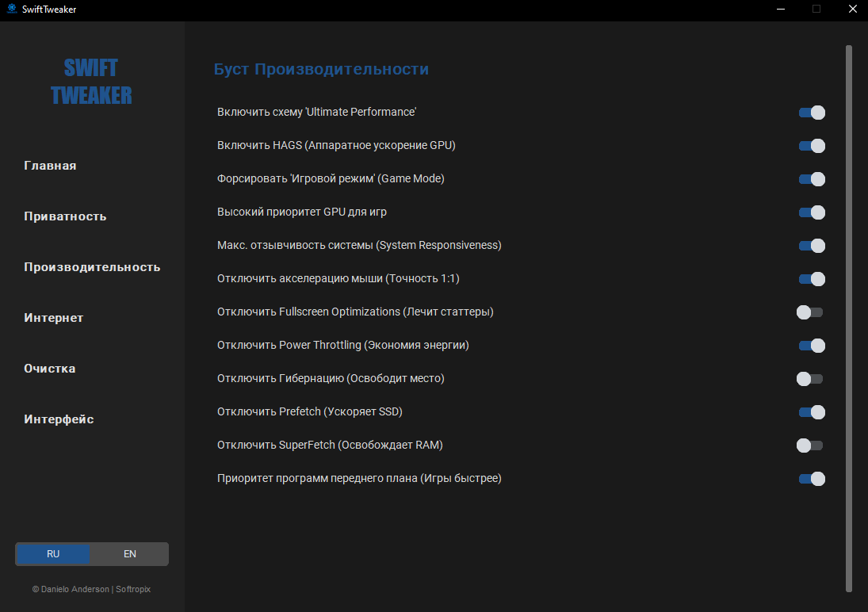Enable the hibernation disable toggle
Viewport: 868px width, 612px height.
[x=810, y=379]
